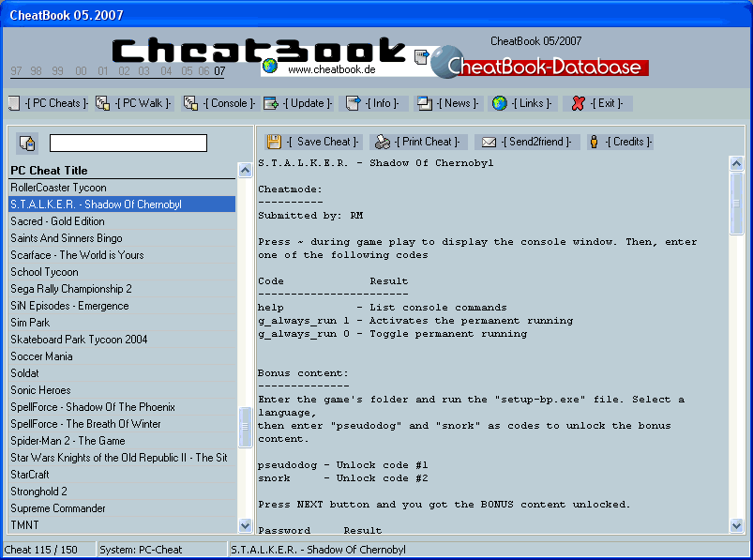
Task: Select Spider-Man 2 - The Game
Action: click(122, 441)
